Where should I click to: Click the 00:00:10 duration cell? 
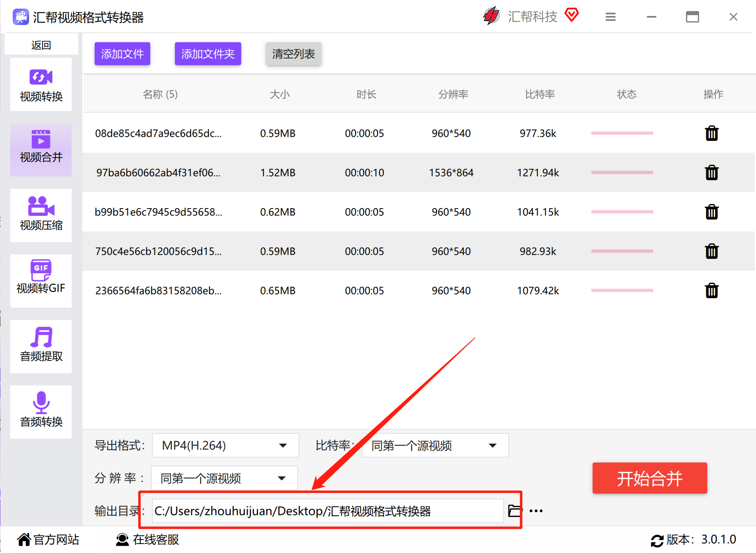[364, 172]
